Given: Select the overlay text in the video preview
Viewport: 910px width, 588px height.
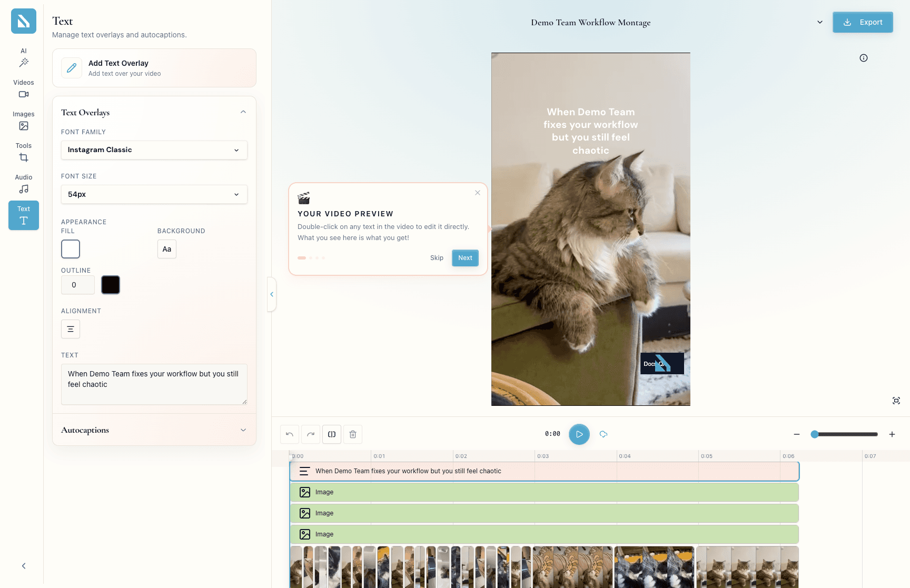Looking at the screenshot, I should (x=591, y=131).
